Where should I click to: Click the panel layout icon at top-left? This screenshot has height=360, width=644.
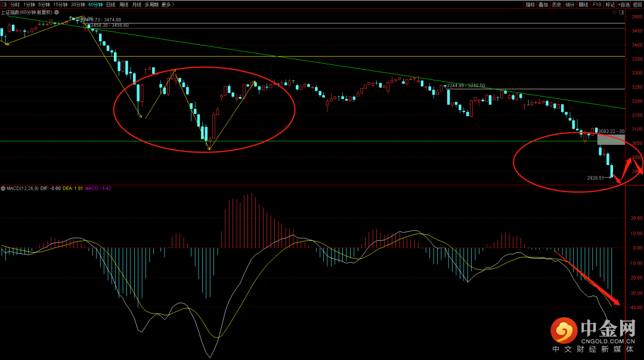click(x=5, y=4)
